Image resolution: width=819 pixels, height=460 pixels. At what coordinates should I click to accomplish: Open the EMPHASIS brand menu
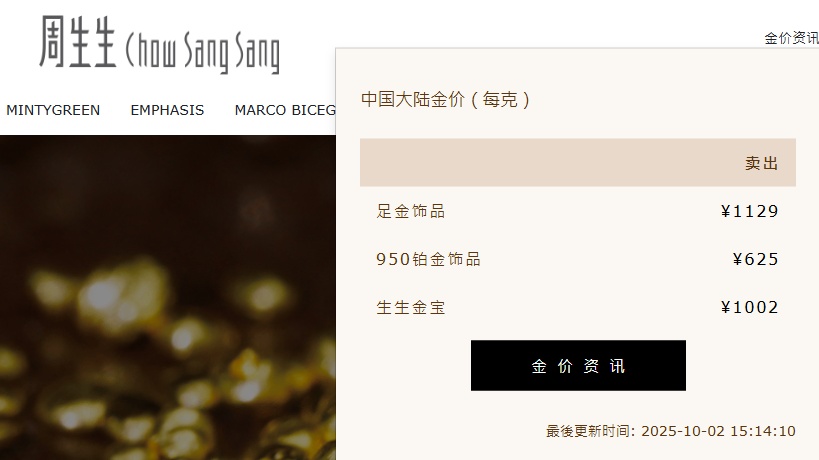[x=167, y=110]
